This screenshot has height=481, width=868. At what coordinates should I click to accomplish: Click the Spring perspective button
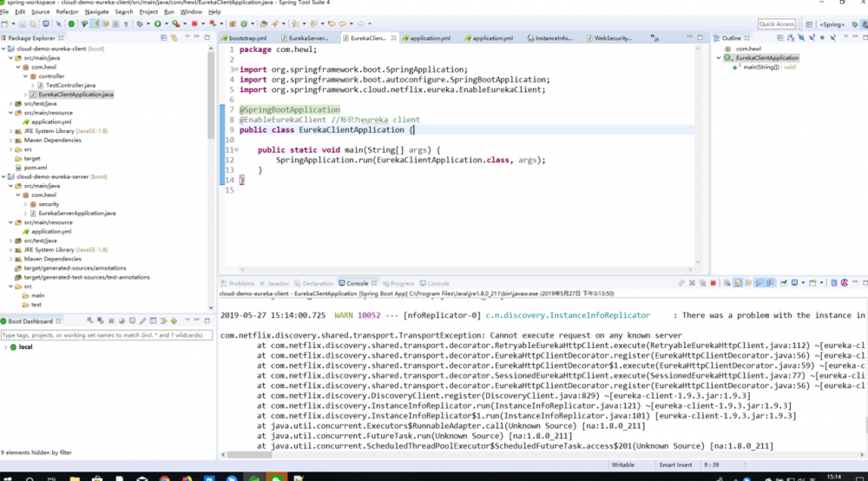click(832, 24)
